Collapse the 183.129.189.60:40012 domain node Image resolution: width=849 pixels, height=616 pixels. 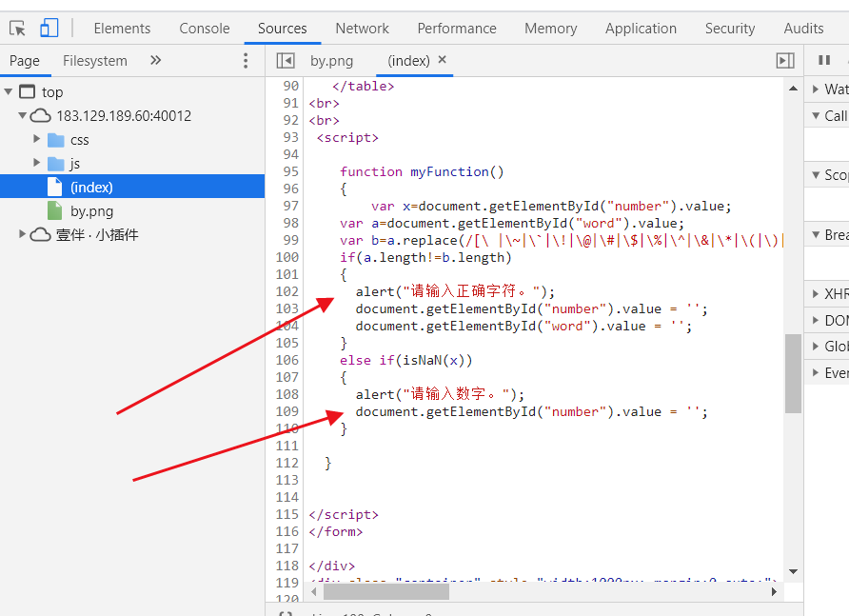coord(22,115)
